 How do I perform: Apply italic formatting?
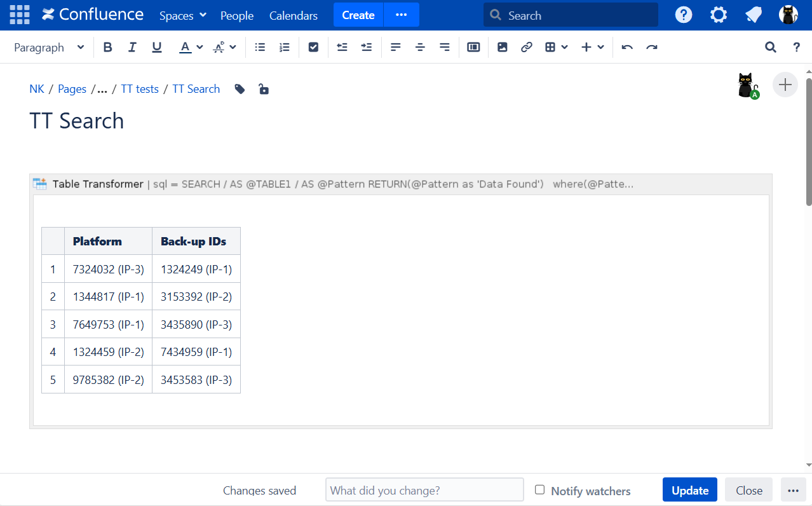click(x=132, y=47)
